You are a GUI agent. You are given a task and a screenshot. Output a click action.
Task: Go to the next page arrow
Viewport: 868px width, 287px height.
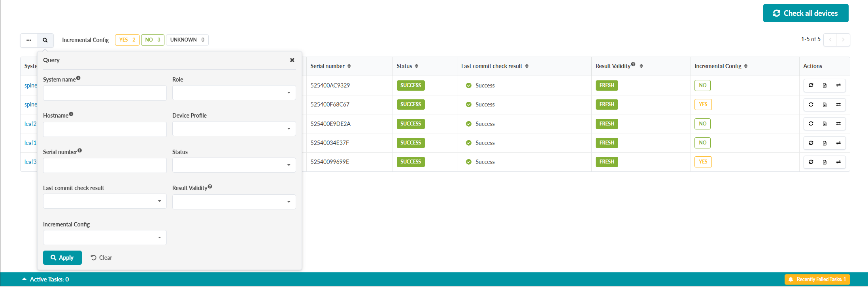(843, 40)
